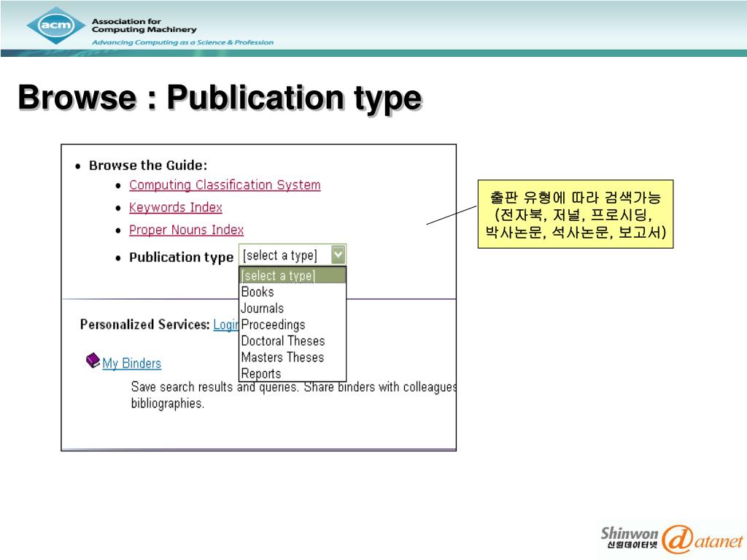This screenshot has width=747, height=560.
Task: Open the Keywords Index link
Action: [x=175, y=208]
